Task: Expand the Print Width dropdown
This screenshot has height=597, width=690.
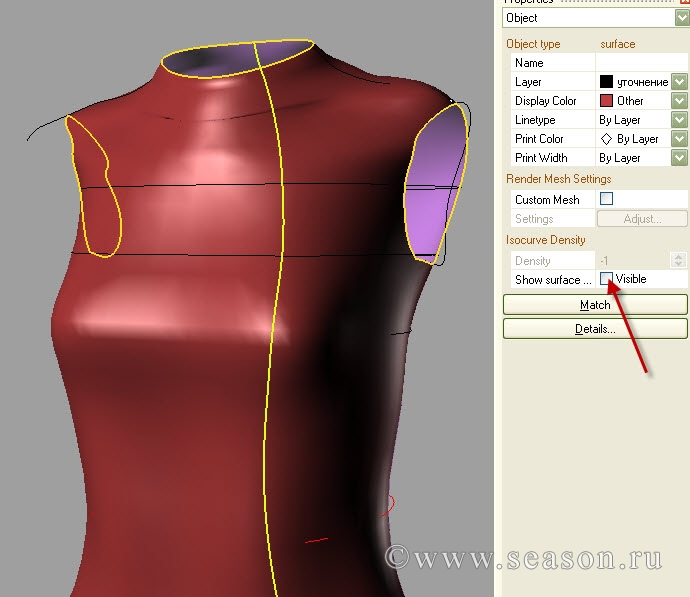Action: (x=679, y=157)
